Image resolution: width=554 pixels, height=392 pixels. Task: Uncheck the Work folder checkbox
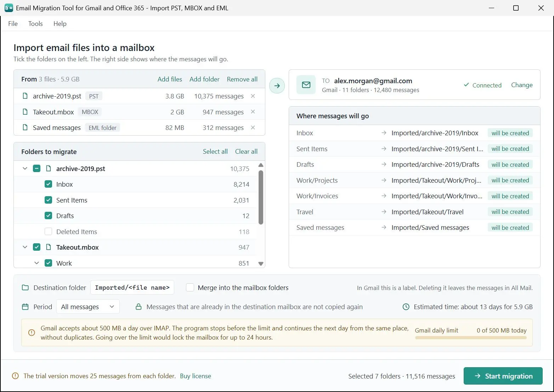tap(49, 263)
